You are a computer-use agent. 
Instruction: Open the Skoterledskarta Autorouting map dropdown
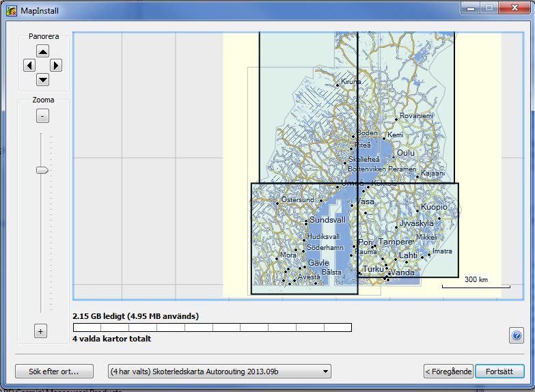[219, 372]
